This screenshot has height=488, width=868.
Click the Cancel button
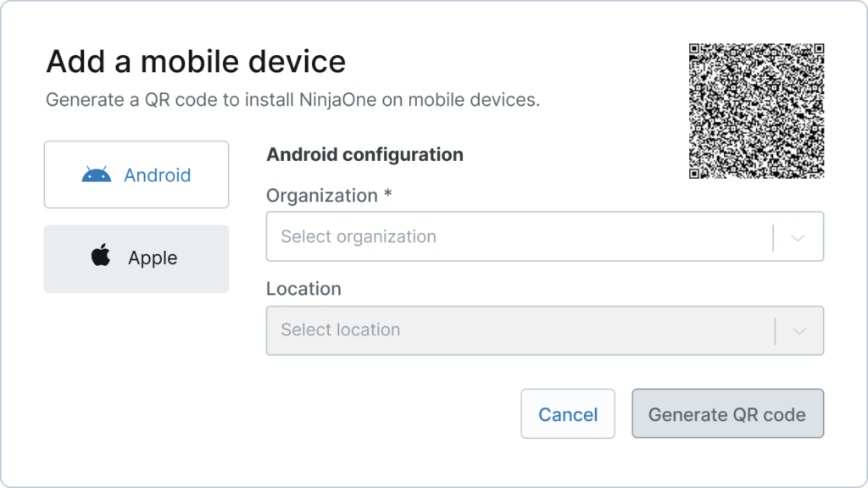[567, 414]
